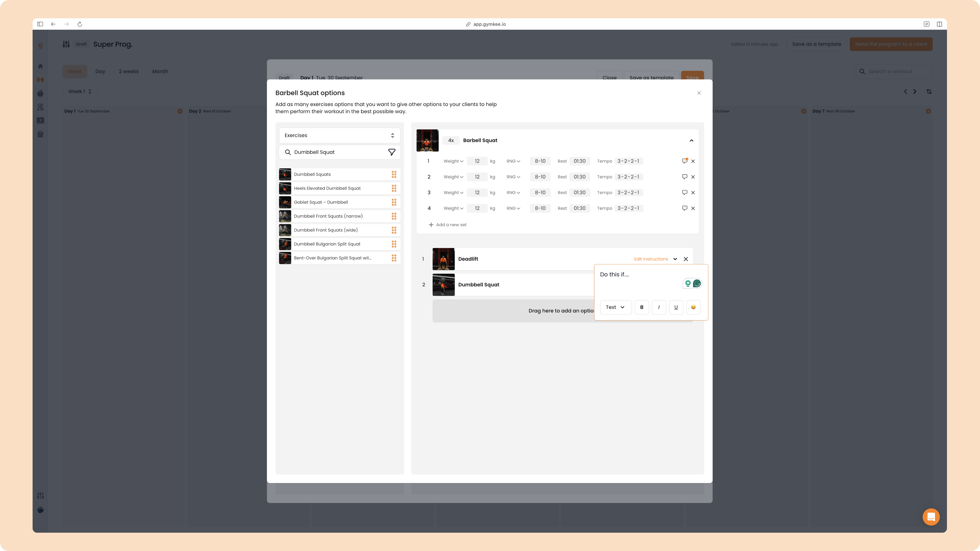980x551 pixels.
Task: Click the Goblet Squat – Dumbbell list row
Action: (339, 202)
